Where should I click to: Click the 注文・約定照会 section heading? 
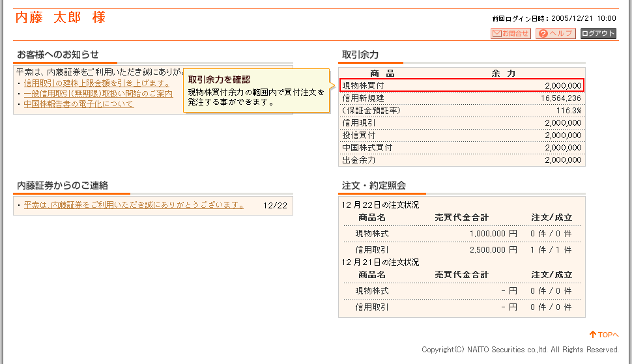[374, 186]
